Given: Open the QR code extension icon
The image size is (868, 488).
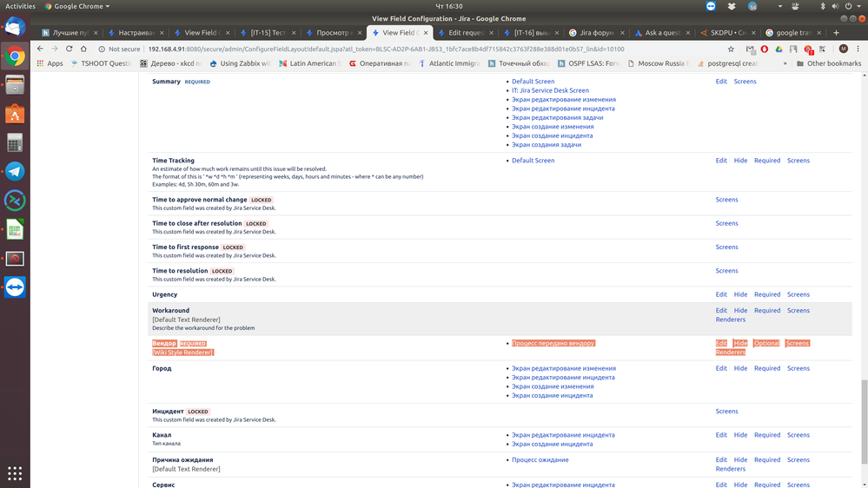Looking at the screenshot, I should pyautogui.click(x=823, y=49).
